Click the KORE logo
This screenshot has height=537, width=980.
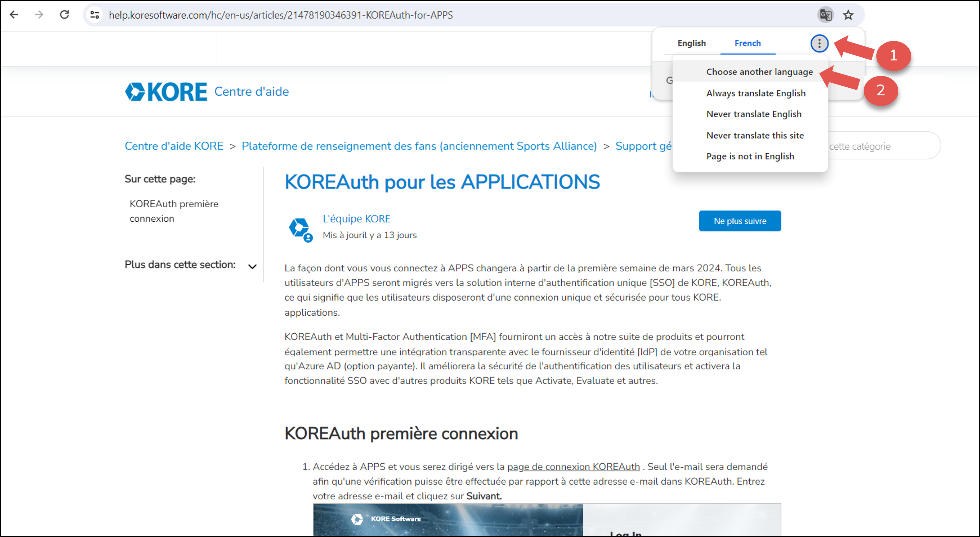pos(166,92)
